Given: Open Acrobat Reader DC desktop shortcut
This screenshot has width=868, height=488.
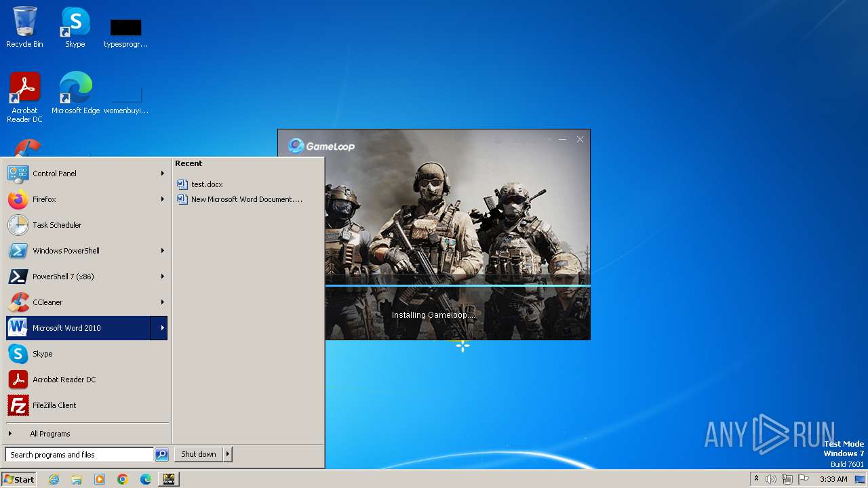Looking at the screenshot, I should point(24,98).
